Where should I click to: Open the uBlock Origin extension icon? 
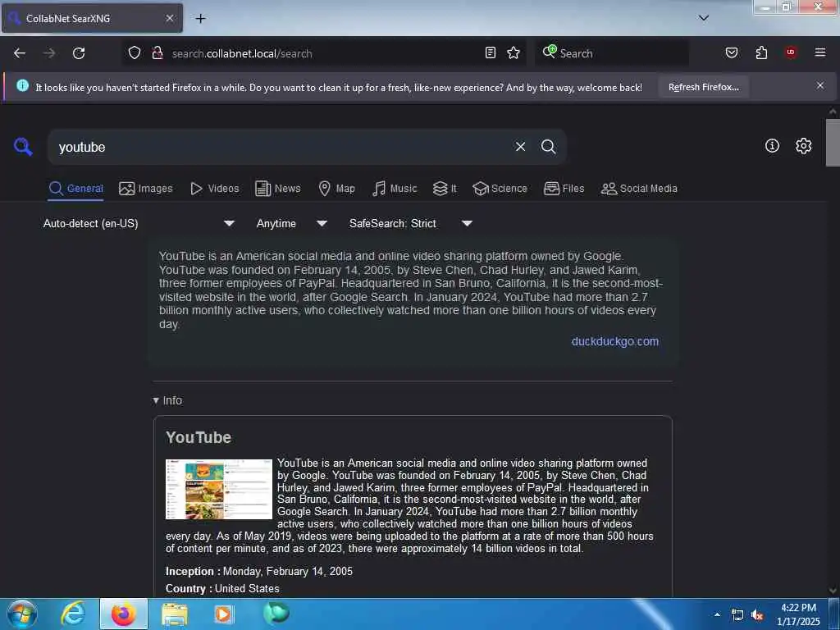(x=791, y=52)
